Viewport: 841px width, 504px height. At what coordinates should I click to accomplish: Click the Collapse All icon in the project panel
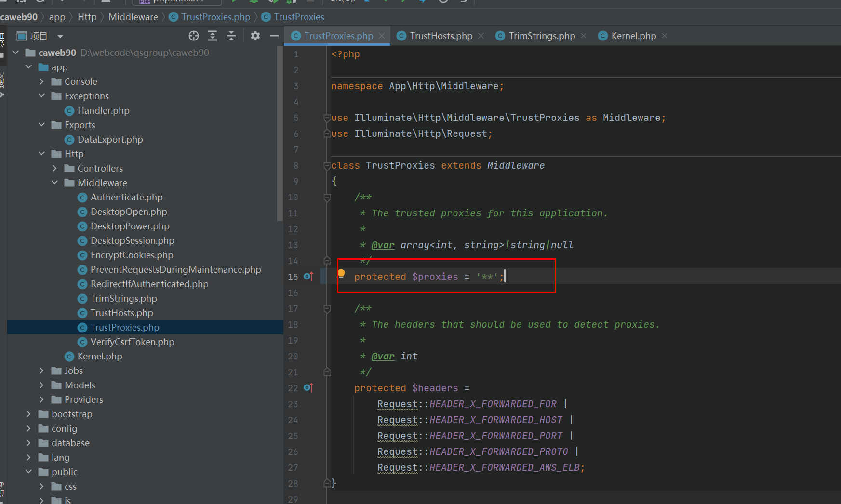[x=231, y=36]
